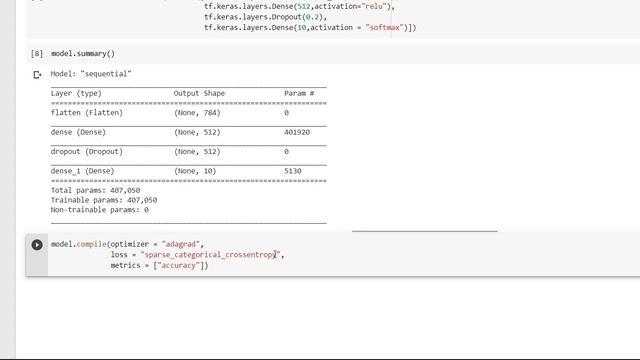Click the dropout (Dropout) row name
This screenshot has width=640, height=360.
tap(87, 151)
